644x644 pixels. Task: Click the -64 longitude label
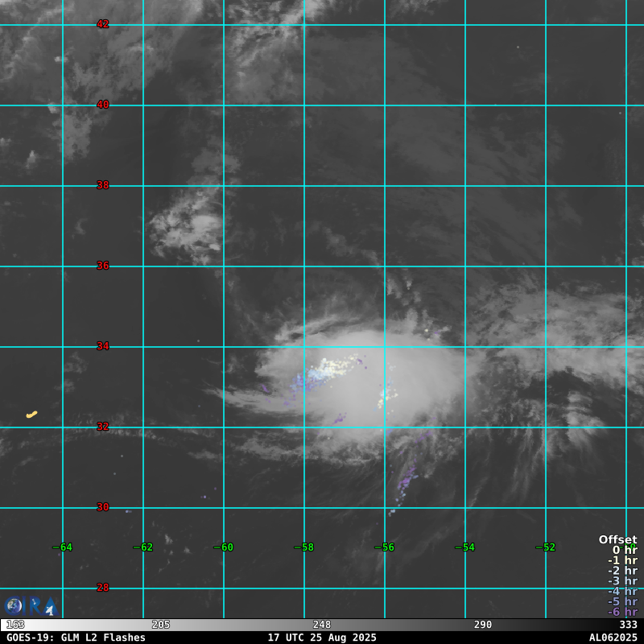(62, 547)
